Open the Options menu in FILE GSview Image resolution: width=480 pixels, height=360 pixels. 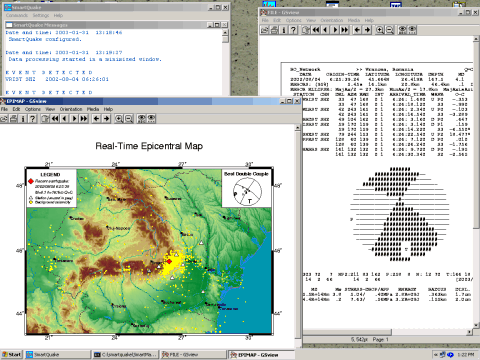293,20
